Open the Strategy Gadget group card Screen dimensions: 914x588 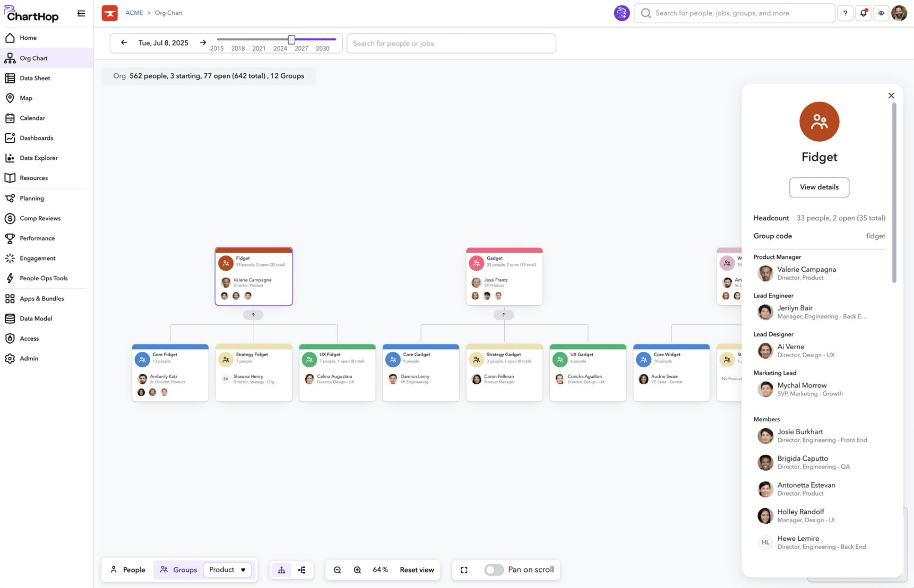pyautogui.click(x=504, y=373)
